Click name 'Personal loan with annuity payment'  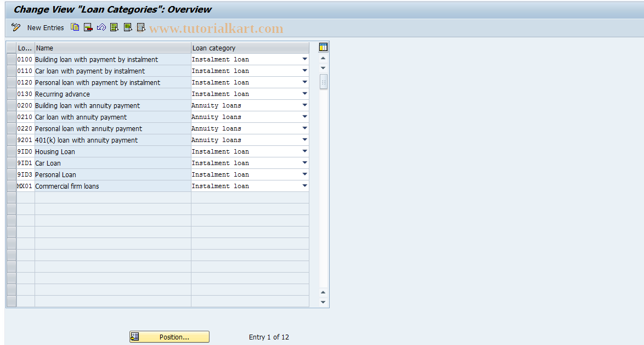pos(89,128)
